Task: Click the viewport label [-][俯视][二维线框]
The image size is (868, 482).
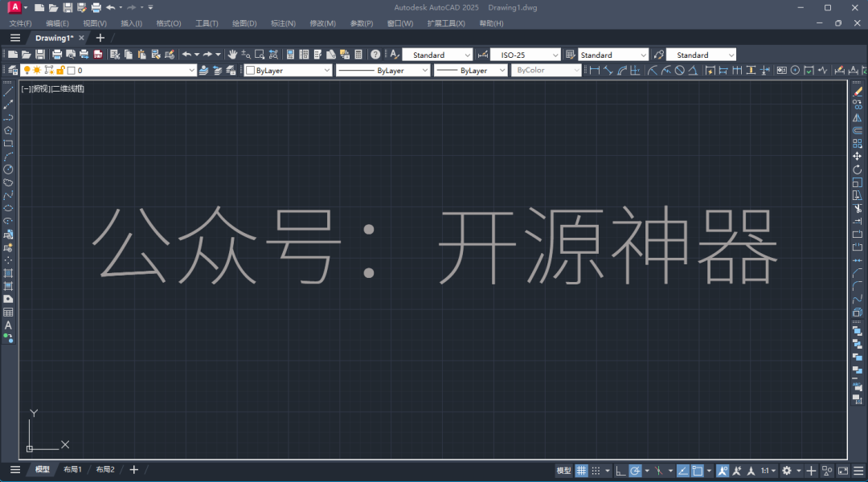Action: click(x=52, y=88)
